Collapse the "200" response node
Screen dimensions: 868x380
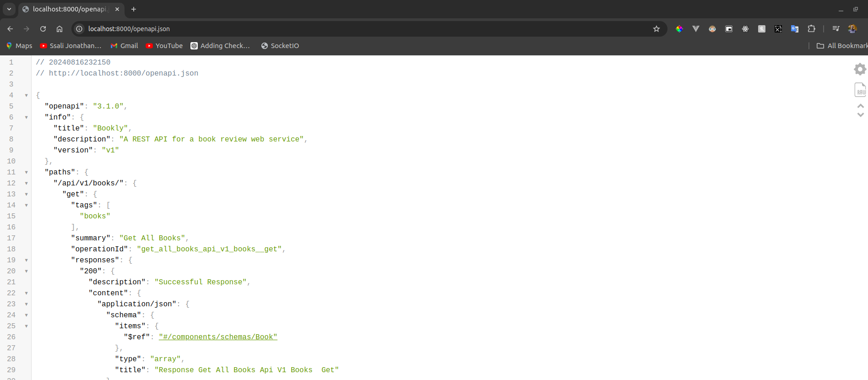click(26, 271)
